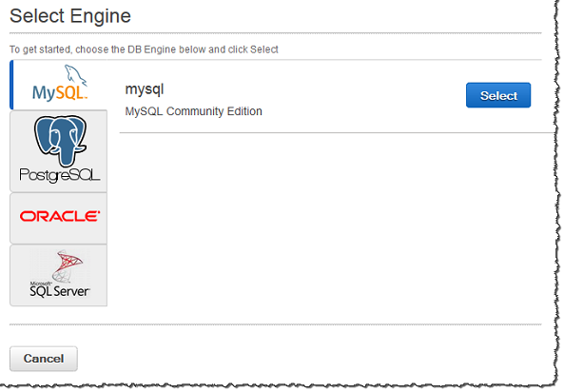Click the 'To get started' instruction text

tap(144, 49)
